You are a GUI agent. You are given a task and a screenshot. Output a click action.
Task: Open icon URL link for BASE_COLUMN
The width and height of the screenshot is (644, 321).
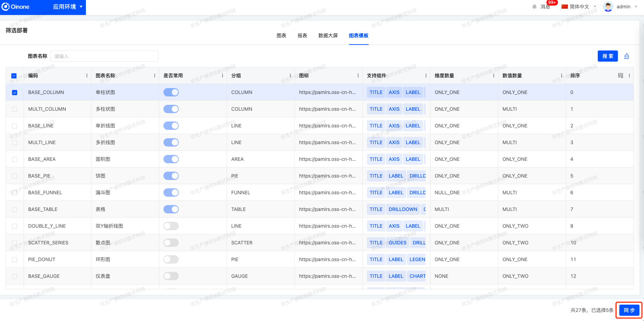pyautogui.click(x=327, y=92)
